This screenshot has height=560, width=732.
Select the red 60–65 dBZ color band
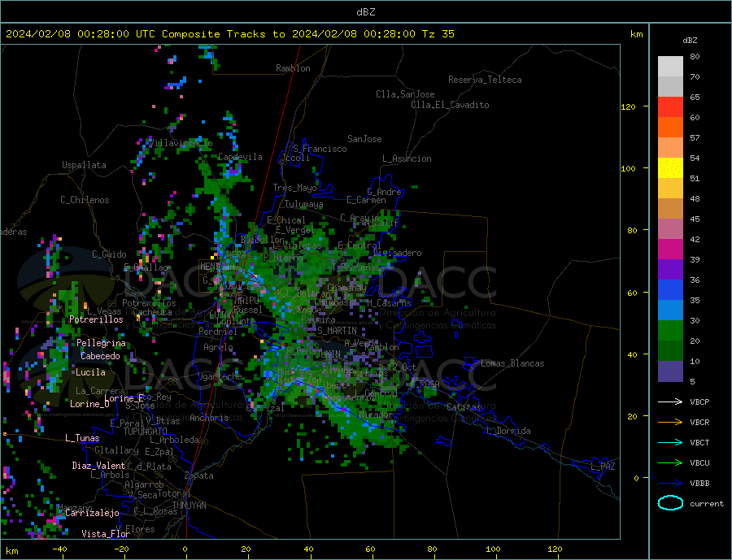pos(670,106)
